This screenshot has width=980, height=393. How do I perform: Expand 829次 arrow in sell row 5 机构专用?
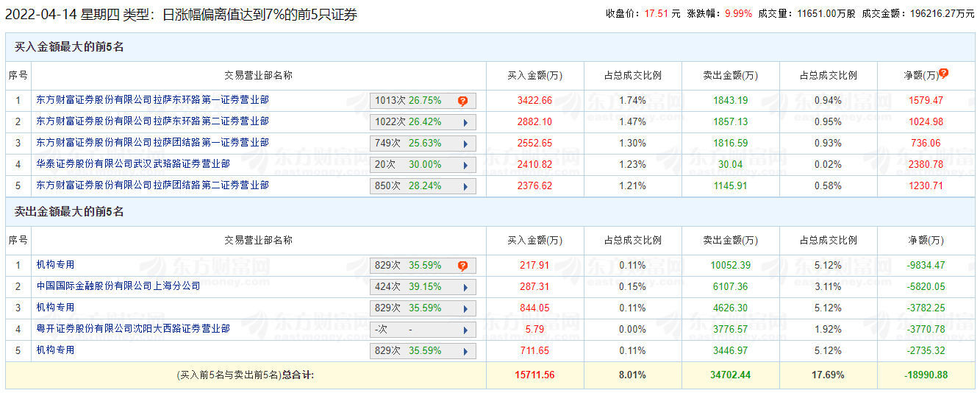(465, 351)
